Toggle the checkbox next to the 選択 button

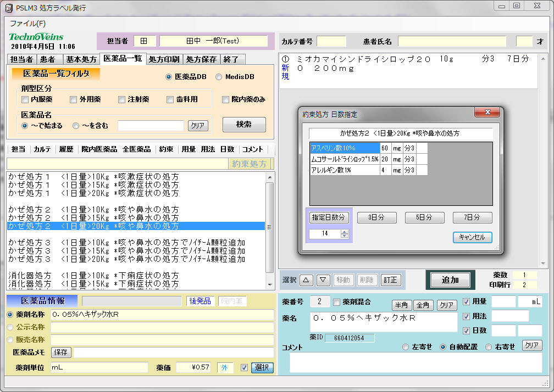tap(244, 368)
